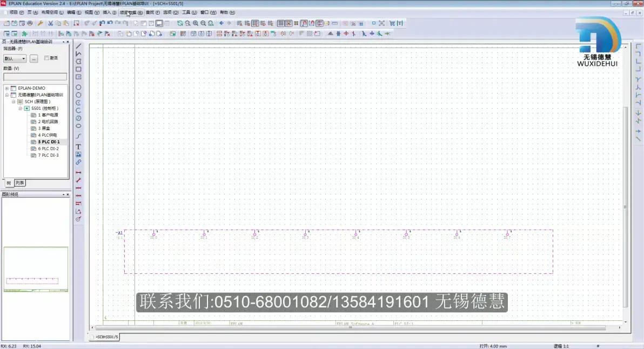Open the 编辑 (E) menu
The height and width of the screenshot is (349, 644).
coord(74,12)
